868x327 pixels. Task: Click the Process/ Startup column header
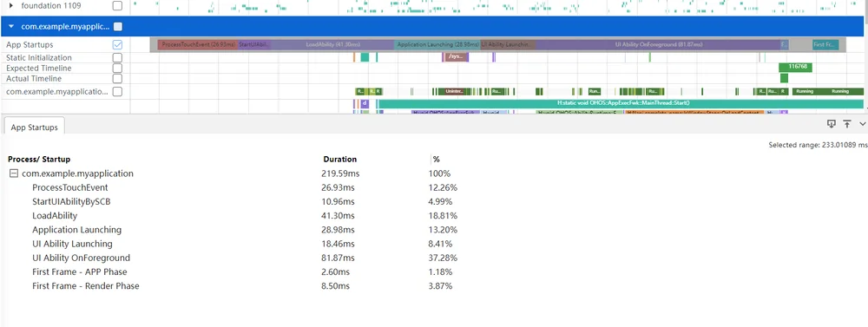click(x=39, y=160)
